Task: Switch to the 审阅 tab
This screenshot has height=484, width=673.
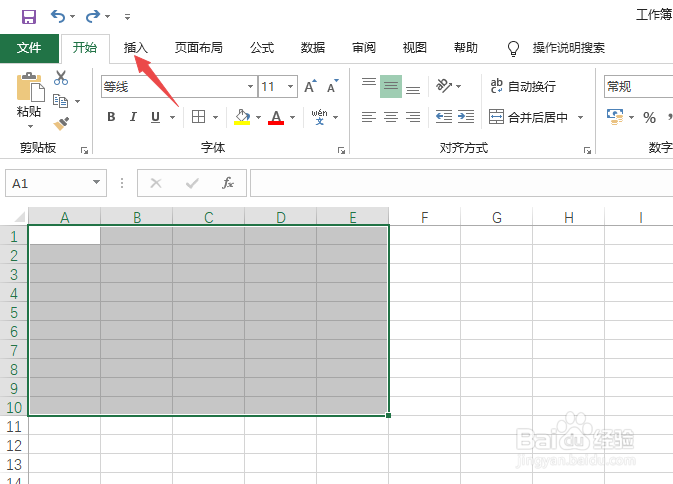Action: point(364,48)
